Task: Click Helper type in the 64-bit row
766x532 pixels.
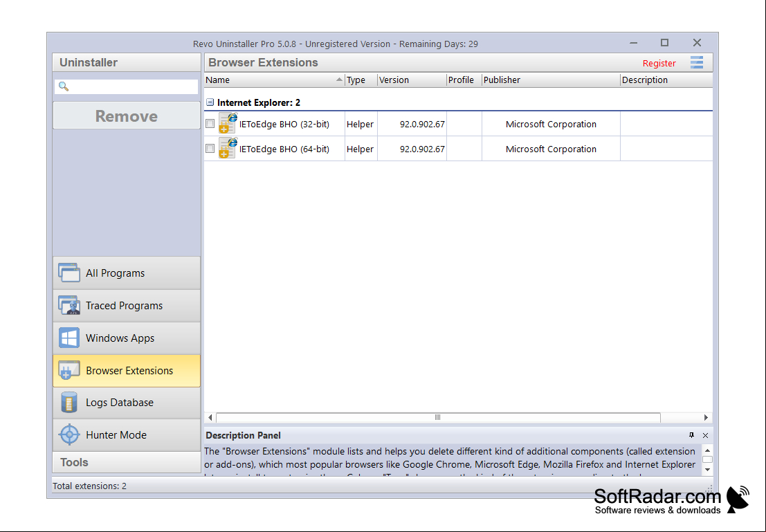Action: (360, 149)
